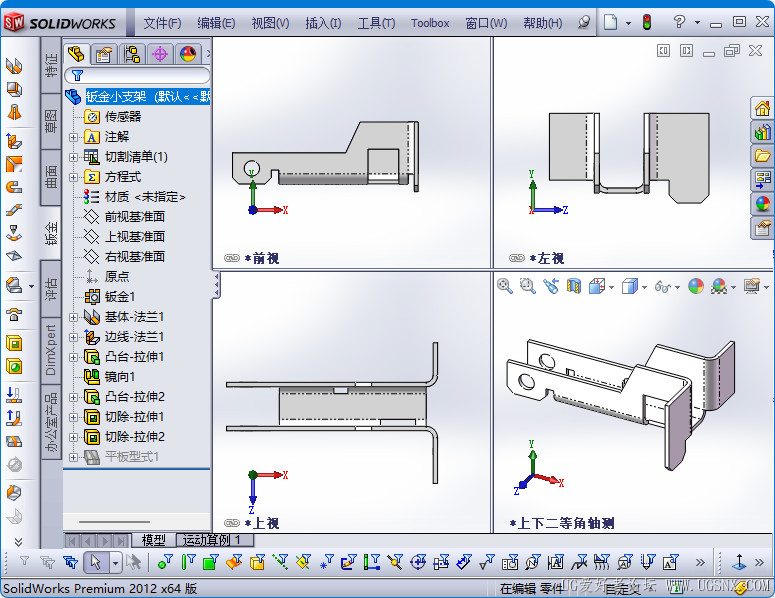Switch to the 模型 tab
Screen dimensions: 775x598
pyautogui.click(x=153, y=540)
